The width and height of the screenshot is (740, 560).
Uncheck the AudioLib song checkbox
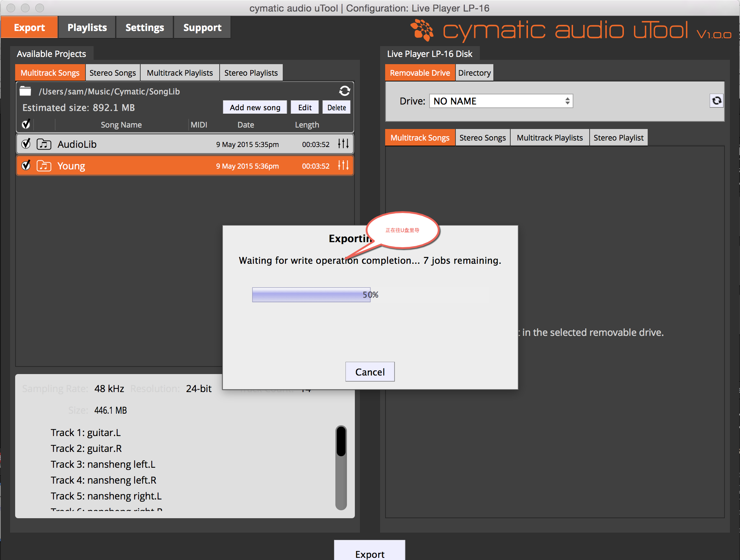[x=26, y=144]
